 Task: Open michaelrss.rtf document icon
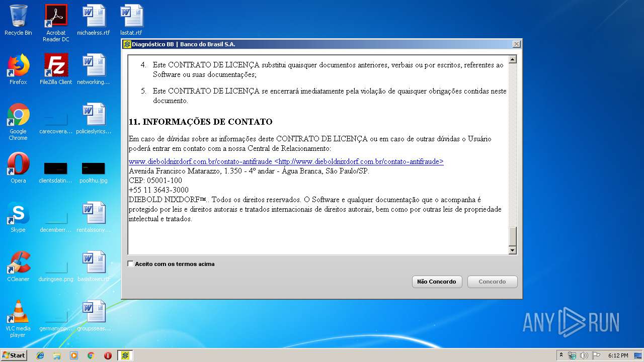pos(94,20)
